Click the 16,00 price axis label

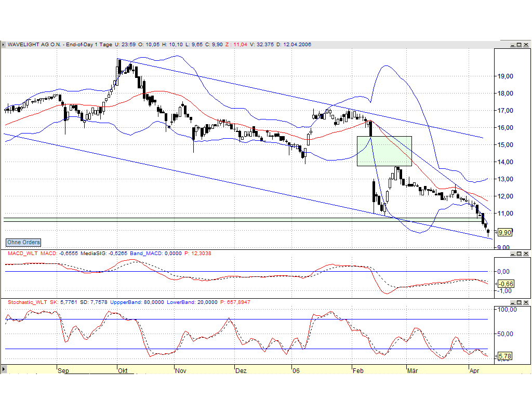505,128
